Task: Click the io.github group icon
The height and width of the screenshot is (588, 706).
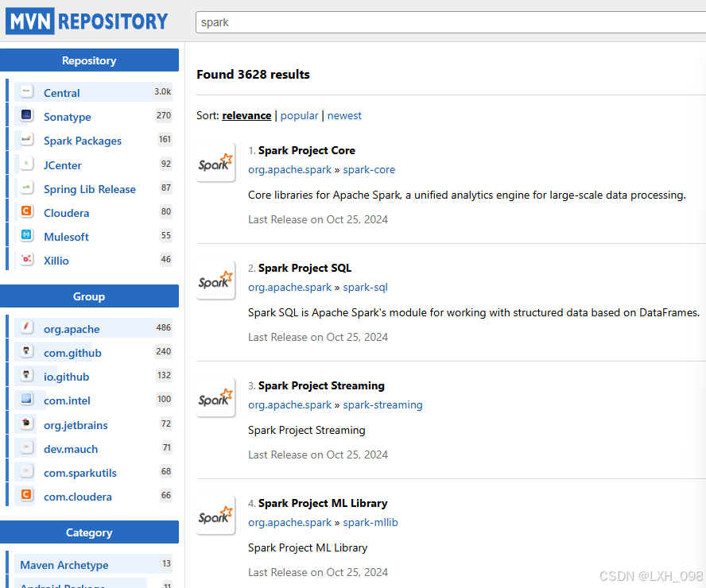Action: (26, 375)
